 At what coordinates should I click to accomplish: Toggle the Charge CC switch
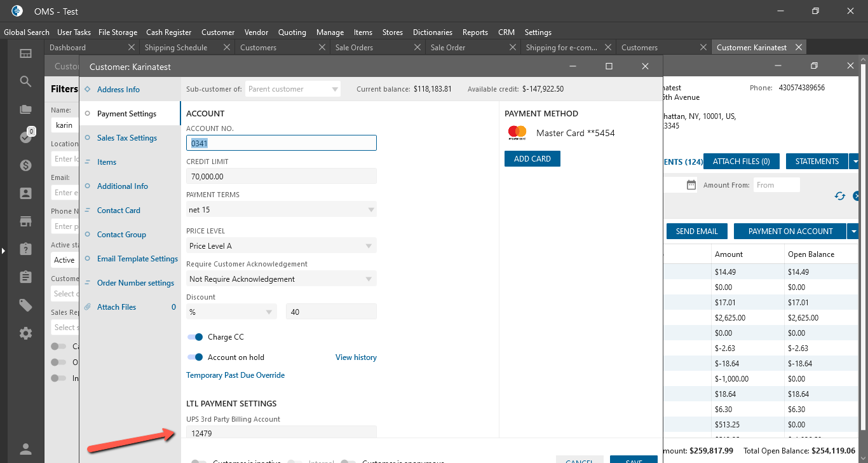195,337
